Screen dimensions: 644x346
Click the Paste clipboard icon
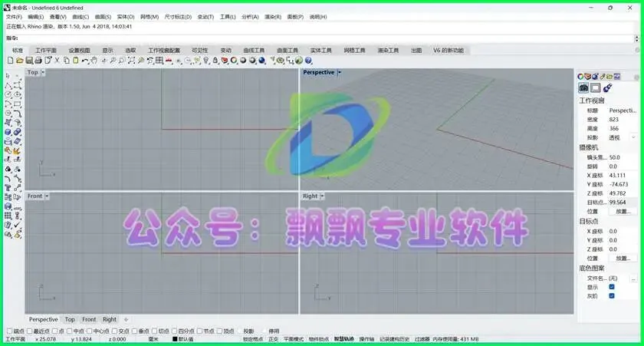tap(76, 61)
